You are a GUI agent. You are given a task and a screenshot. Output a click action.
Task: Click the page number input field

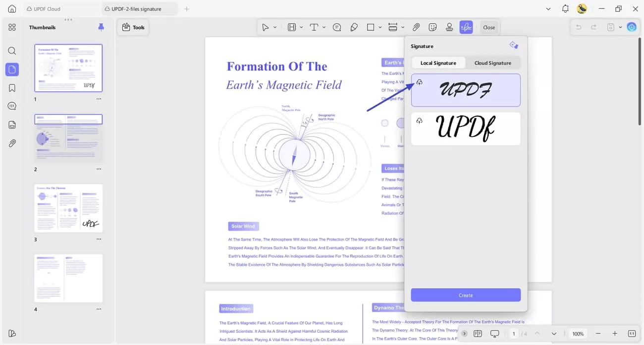click(x=514, y=334)
